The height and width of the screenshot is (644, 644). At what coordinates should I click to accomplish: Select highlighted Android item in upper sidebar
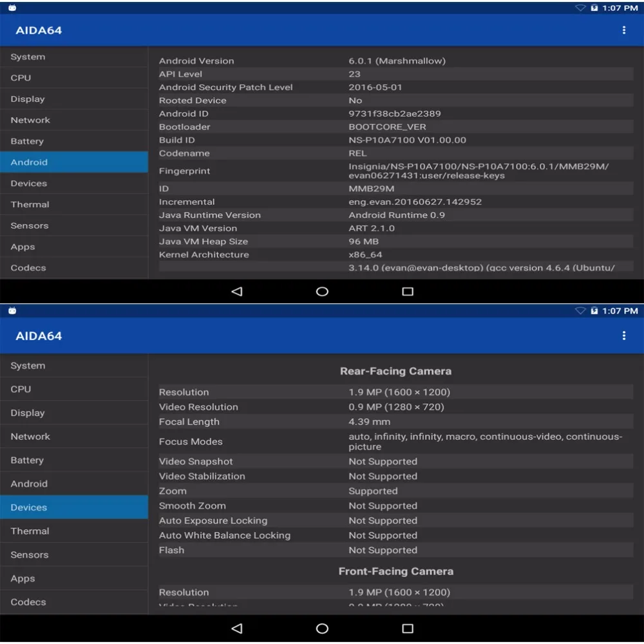click(x=74, y=162)
